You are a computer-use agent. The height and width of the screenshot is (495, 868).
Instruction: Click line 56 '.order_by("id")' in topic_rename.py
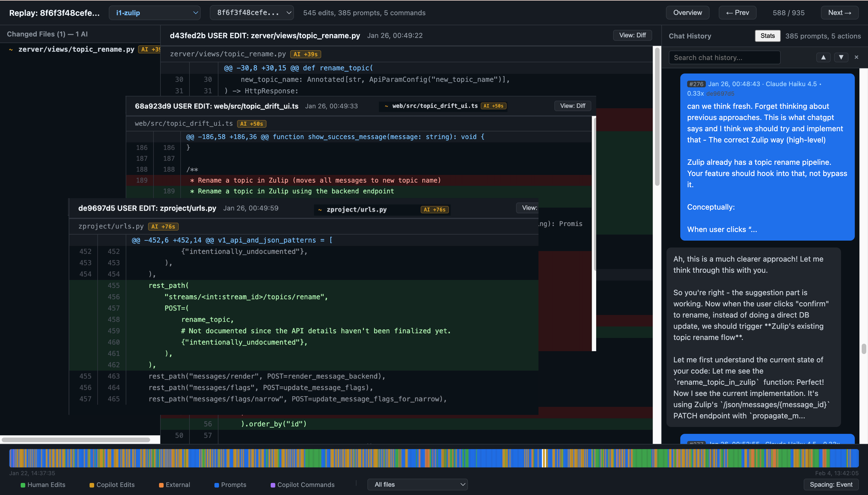coord(406,424)
